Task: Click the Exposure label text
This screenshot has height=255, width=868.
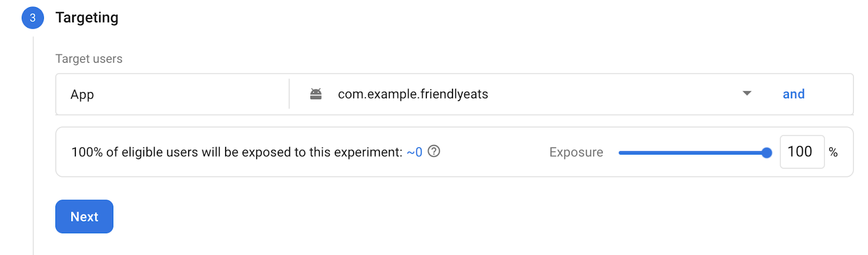Action: click(x=576, y=152)
